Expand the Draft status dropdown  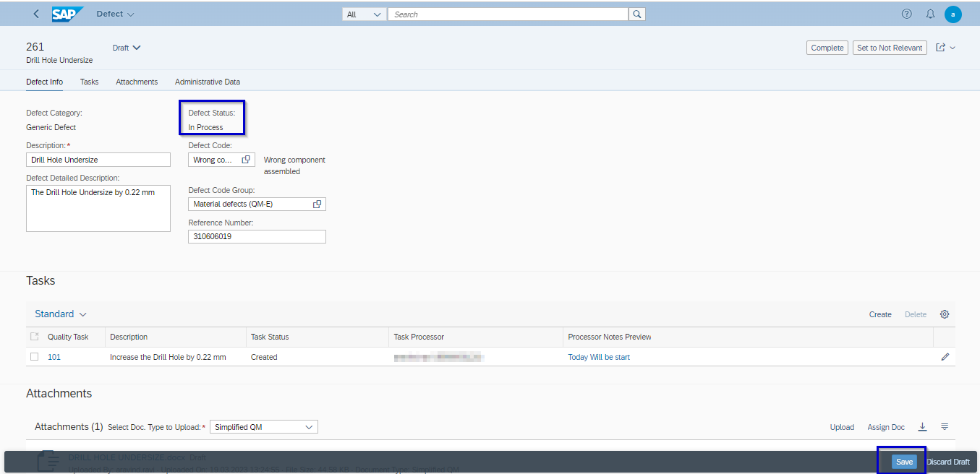tap(127, 48)
